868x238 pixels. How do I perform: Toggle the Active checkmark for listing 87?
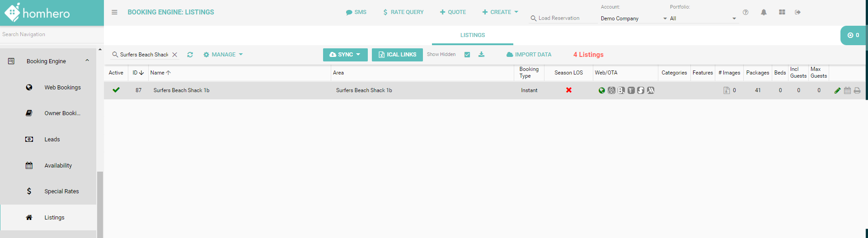[116, 90]
